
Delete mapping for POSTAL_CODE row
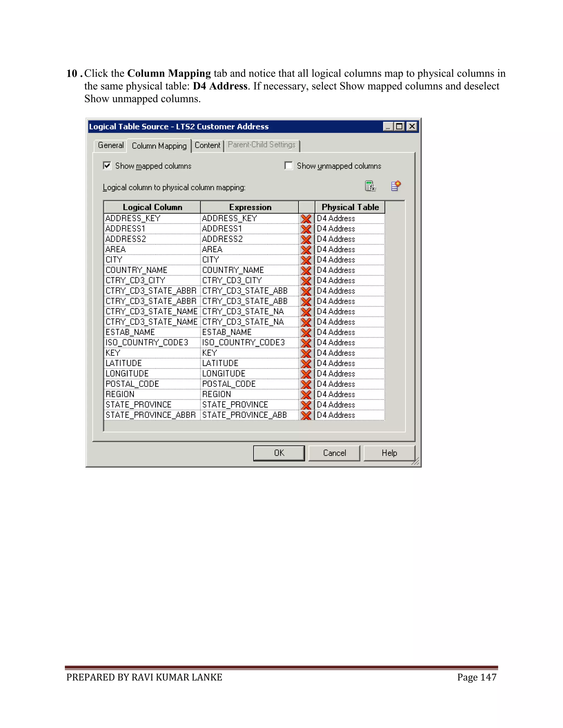pyautogui.click(x=306, y=384)
